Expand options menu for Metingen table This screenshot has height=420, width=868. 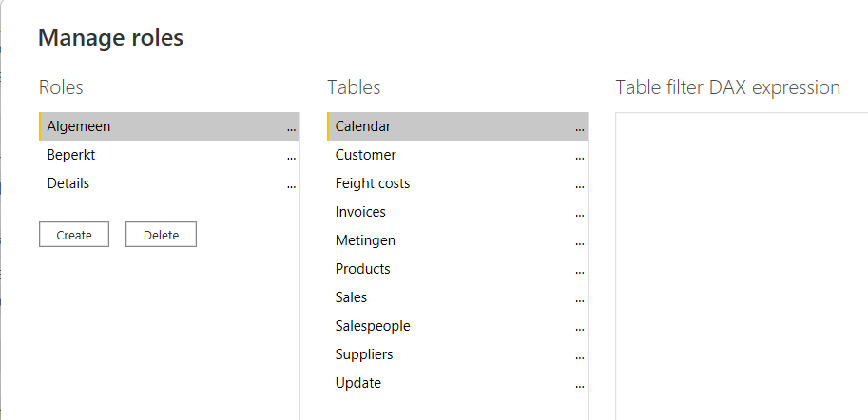click(580, 242)
